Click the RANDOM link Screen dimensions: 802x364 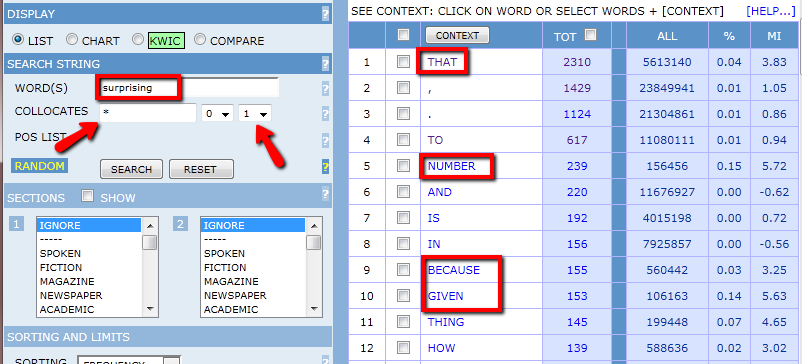39,166
